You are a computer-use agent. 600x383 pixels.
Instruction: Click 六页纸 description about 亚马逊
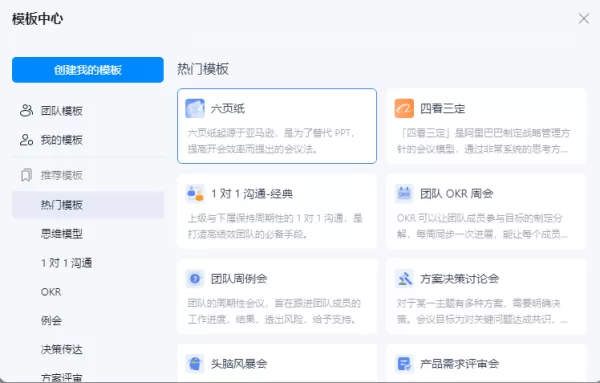272,141
